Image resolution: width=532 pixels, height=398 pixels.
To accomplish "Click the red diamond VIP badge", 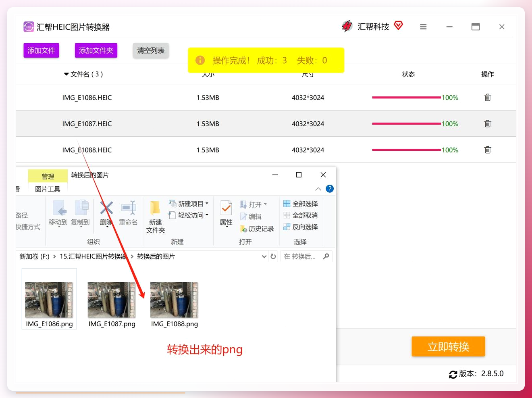I will coord(398,26).
